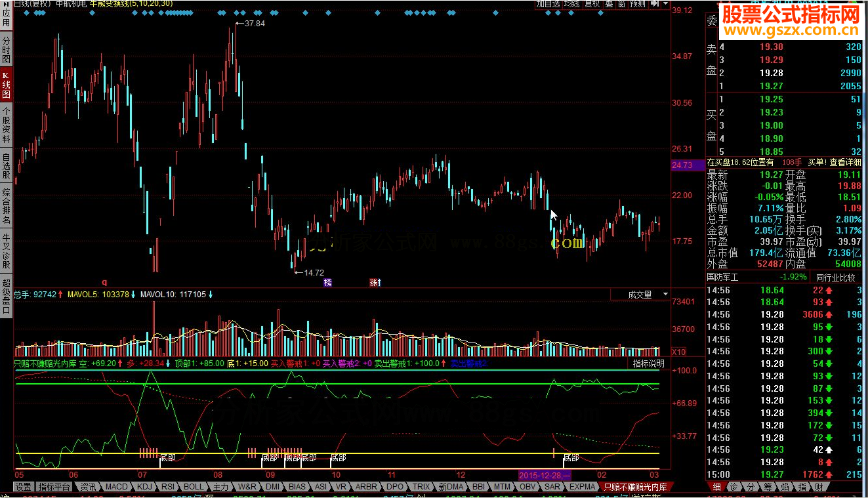Click the 复权 toolbar button

pyautogui.click(x=592, y=4)
